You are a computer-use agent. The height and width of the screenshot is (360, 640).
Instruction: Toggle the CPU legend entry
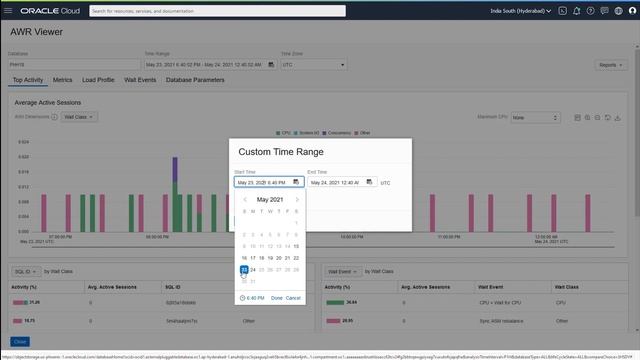coord(283,133)
